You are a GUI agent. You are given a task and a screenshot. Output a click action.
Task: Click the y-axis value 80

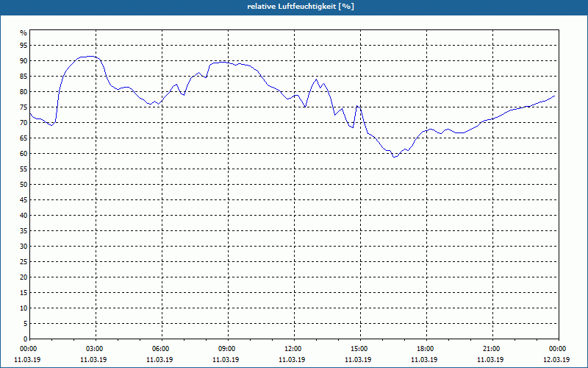click(24, 91)
